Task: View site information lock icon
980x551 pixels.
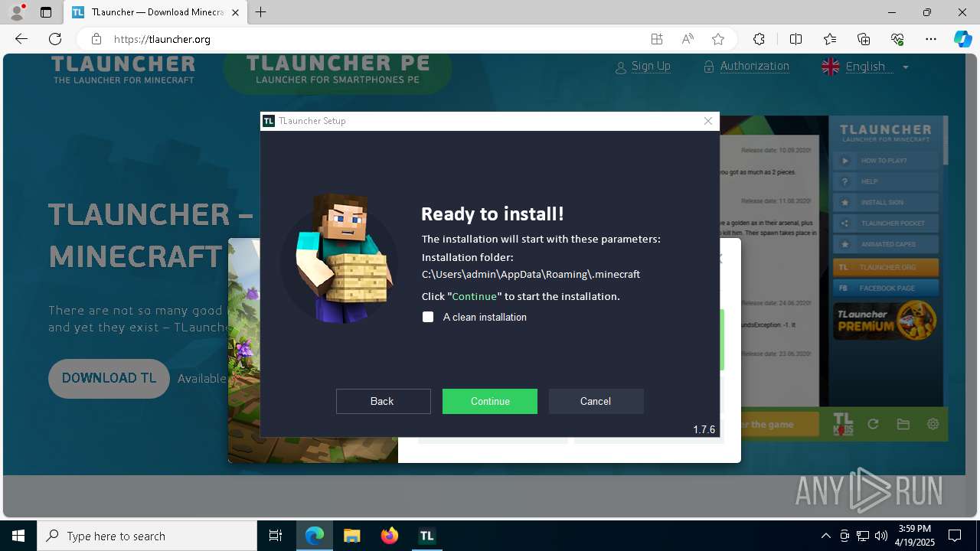Action: tap(96, 39)
